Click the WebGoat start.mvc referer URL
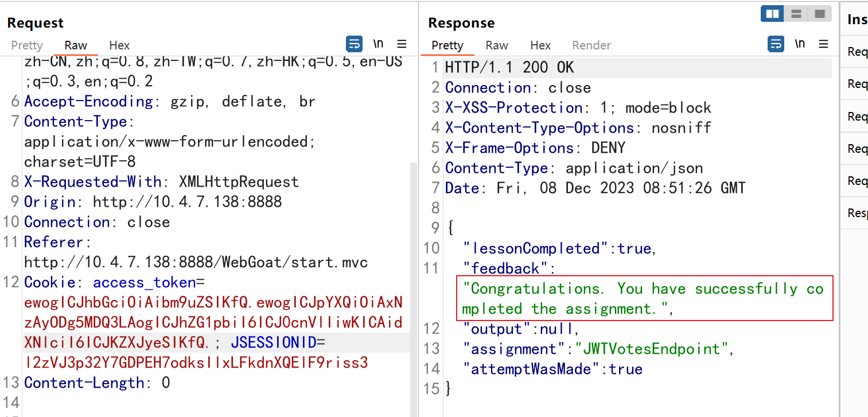This screenshot has height=417, width=868. pos(196,262)
